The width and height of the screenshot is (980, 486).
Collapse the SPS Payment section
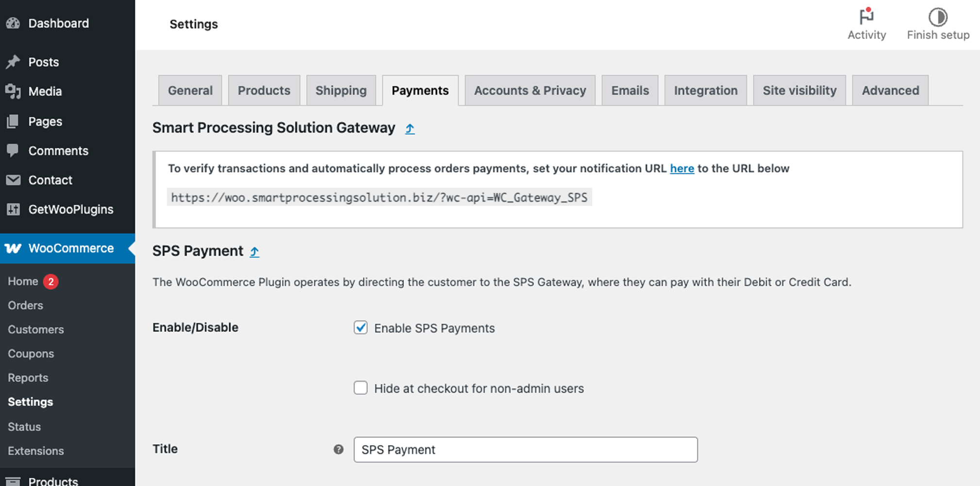point(254,251)
